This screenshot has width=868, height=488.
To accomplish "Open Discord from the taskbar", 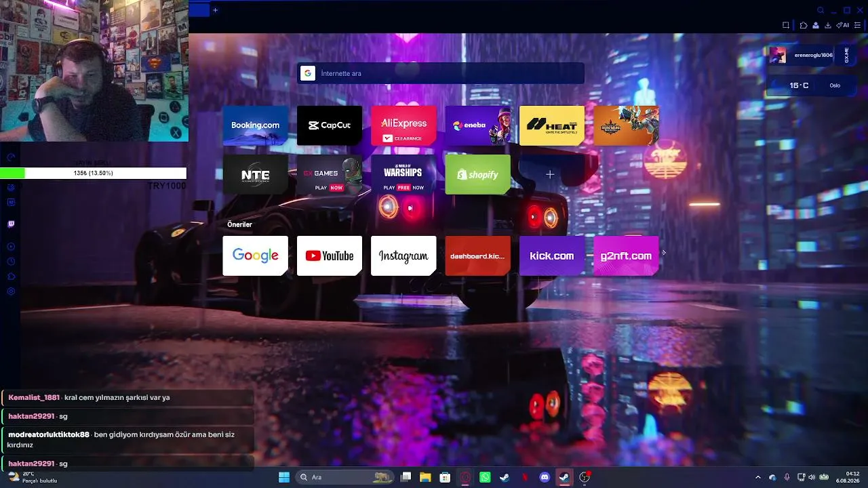I will [x=545, y=477].
